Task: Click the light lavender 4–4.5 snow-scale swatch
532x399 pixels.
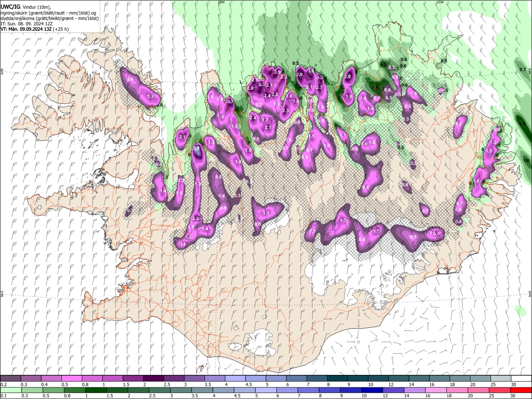Action: point(235,379)
